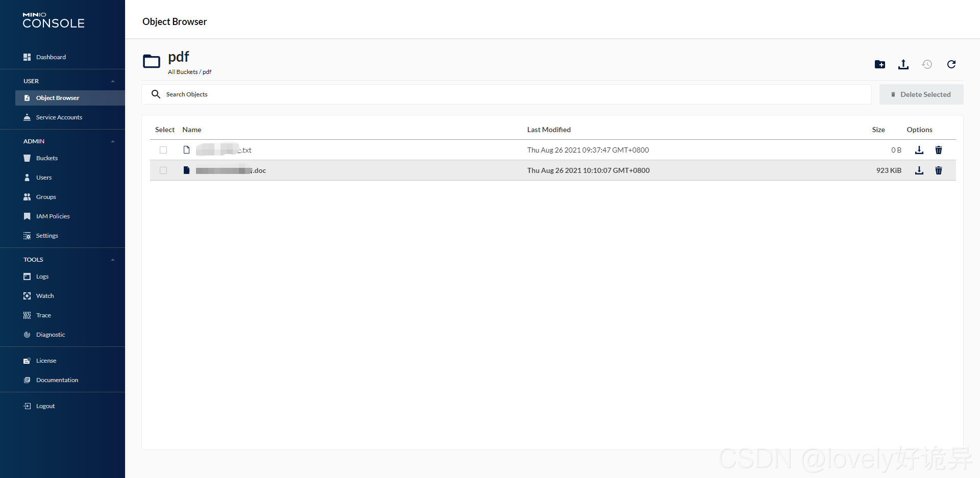Click the Service Accounts icon
This screenshot has height=478, width=980.
(27, 117)
